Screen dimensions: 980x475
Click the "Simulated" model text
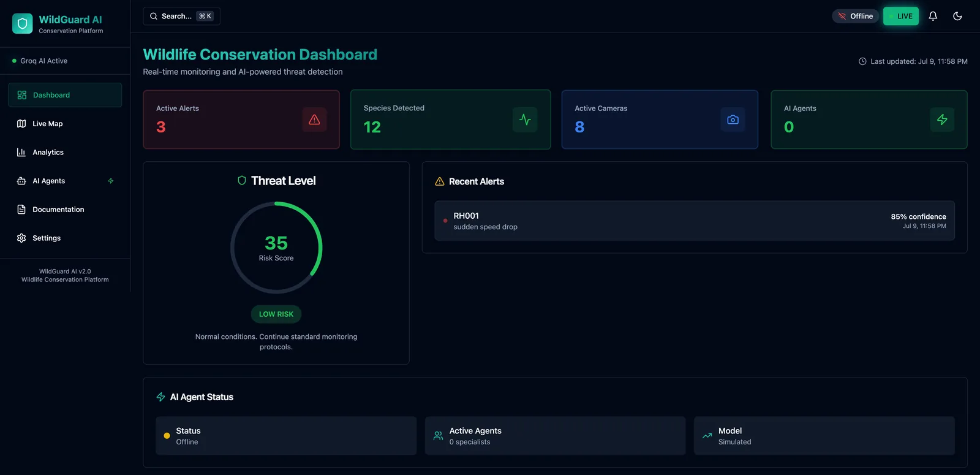(735, 442)
